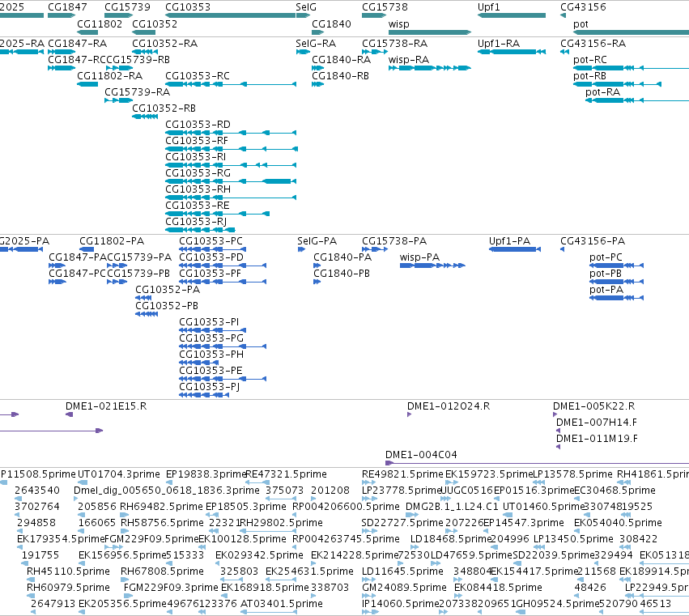Select the CG10353-RD transcript label

click(x=198, y=125)
